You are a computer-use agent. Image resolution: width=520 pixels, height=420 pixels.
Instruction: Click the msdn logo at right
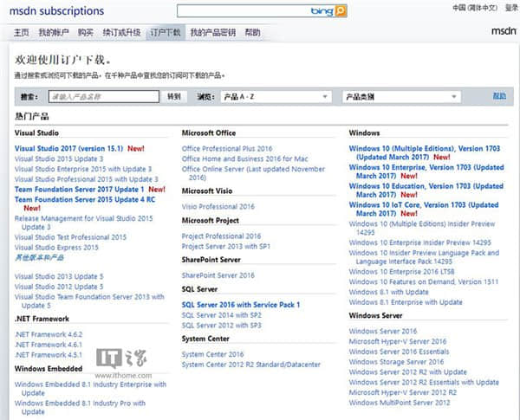click(x=504, y=31)
